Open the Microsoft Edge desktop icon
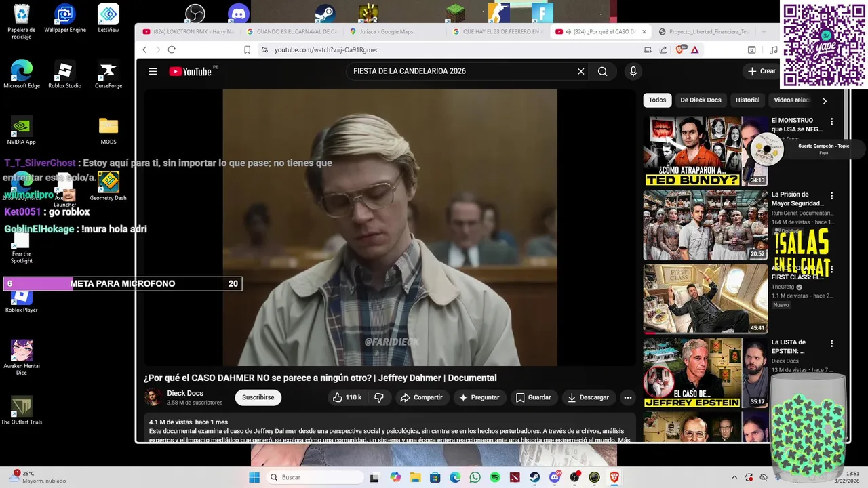This screenshot has height=488, width=868. pyautogui.click(x=22, y=75)
